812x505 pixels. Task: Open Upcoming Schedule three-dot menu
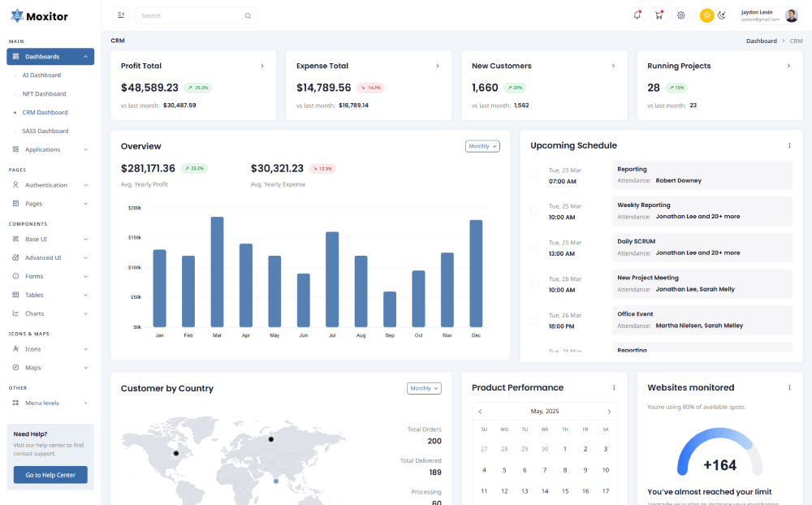789,145
